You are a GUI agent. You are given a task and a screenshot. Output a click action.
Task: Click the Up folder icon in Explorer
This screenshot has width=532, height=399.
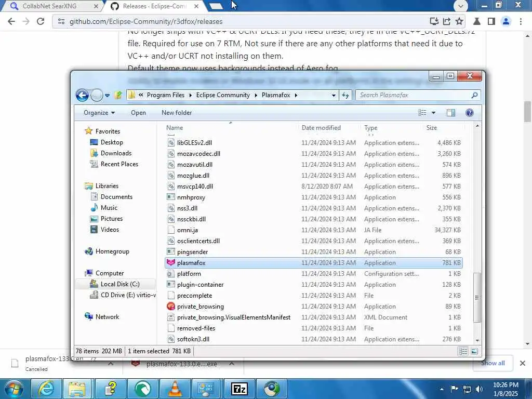[x=118, y=95]
